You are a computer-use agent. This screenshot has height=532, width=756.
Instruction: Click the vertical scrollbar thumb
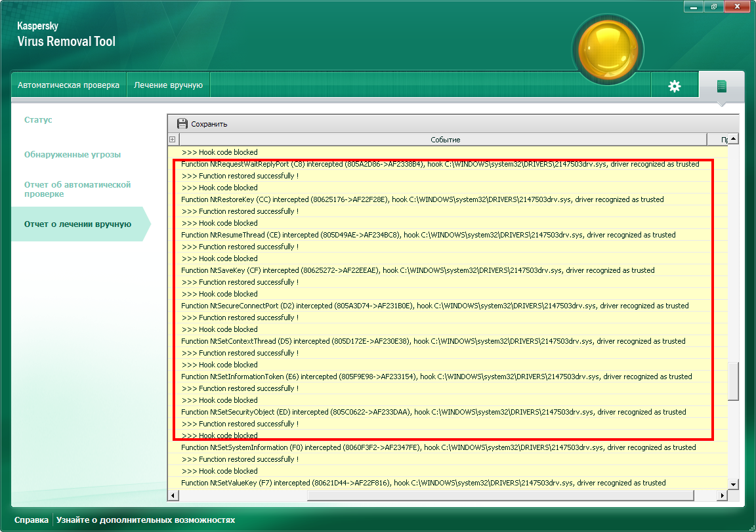coord(733,380)
